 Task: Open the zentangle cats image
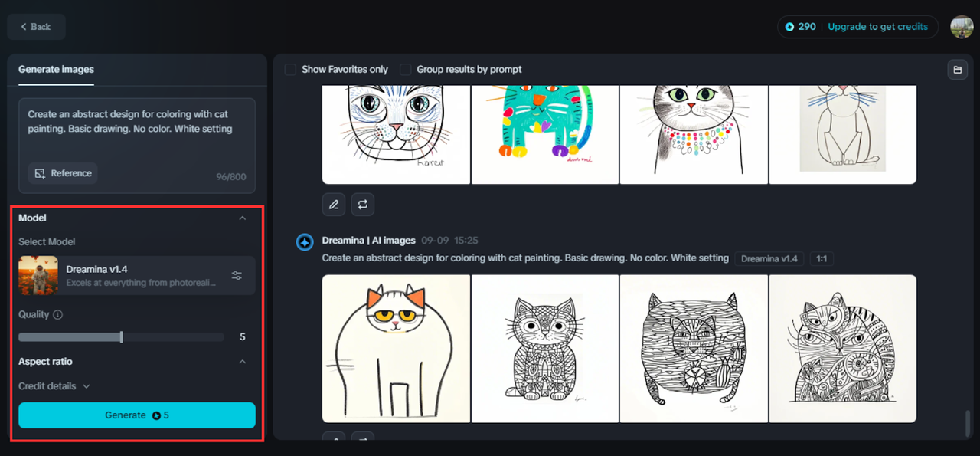(x=842, y=349)
